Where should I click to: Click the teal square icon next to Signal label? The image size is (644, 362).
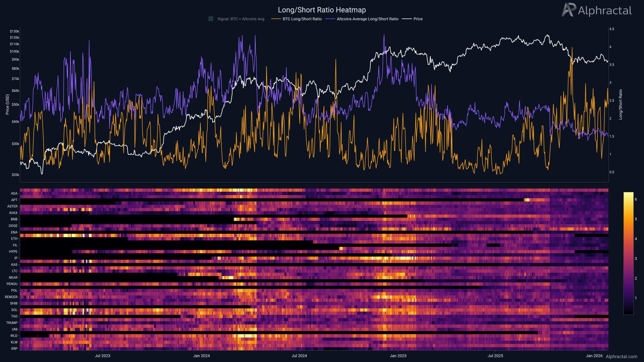[x=210, y=19]
